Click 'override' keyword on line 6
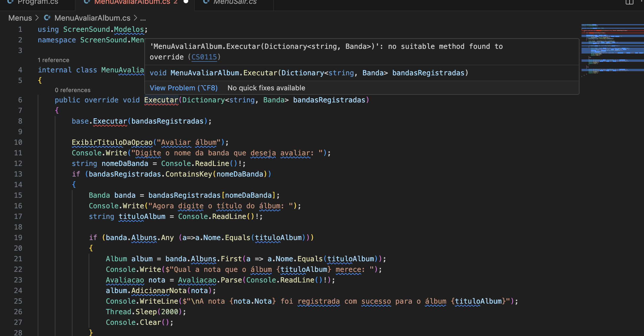 101,100
